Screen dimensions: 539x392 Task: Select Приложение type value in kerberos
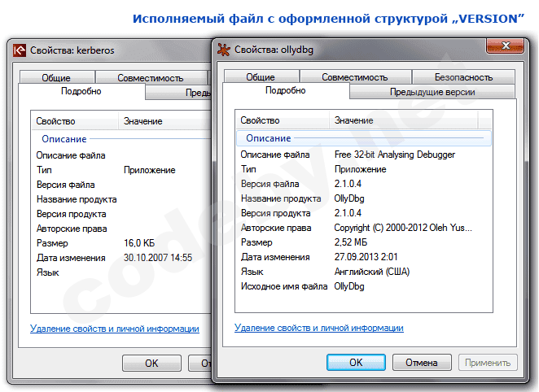[x=150, y=170]
